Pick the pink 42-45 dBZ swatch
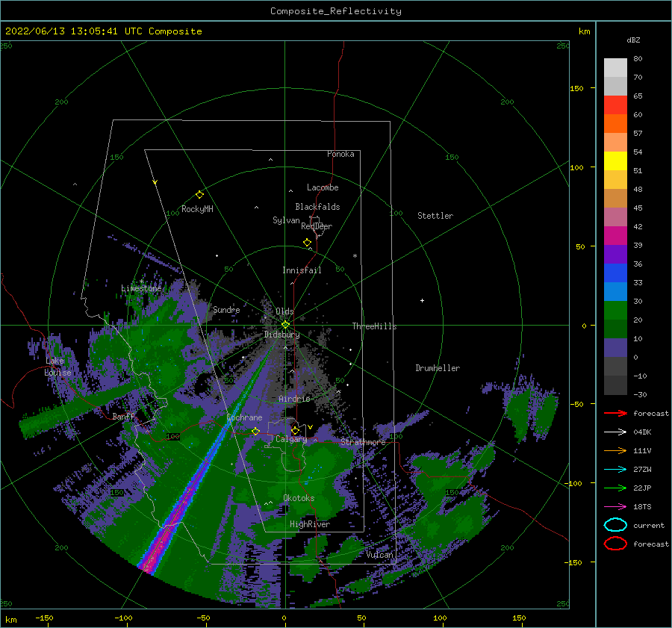Screen dimensions: 672x628 [615, 217]
